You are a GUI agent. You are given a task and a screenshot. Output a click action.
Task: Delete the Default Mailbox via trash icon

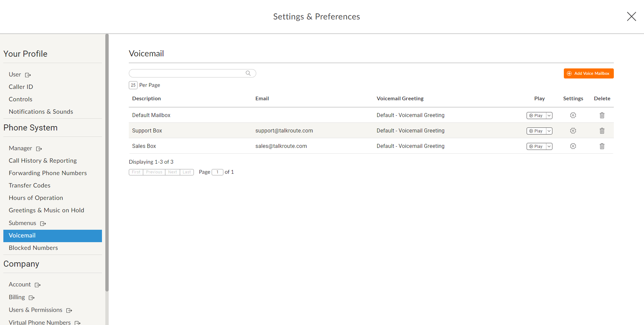602,115
